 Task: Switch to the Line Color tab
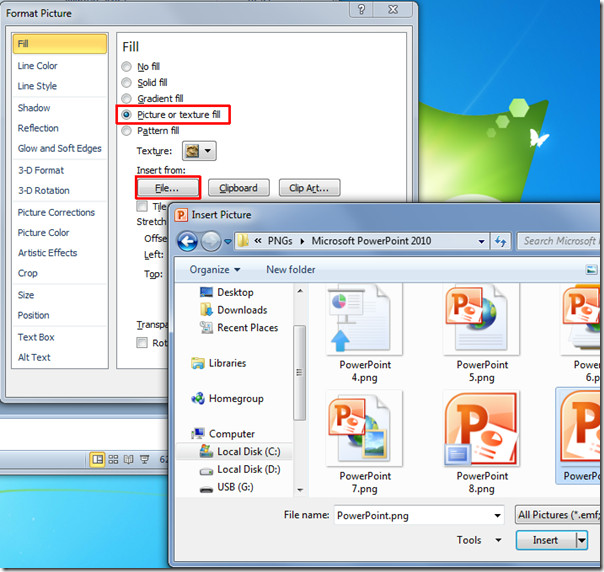click(37, 66)
